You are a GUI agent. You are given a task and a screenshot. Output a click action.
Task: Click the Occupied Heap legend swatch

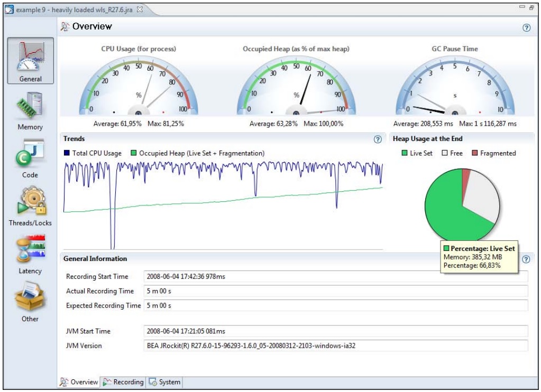[133, 153]
